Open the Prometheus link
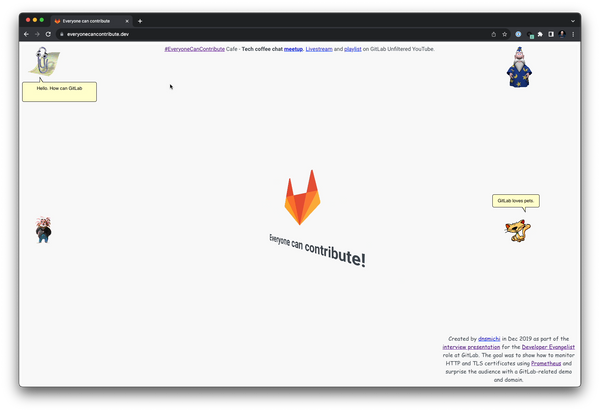This screenshot has width=600, height=412. [545, 363]
